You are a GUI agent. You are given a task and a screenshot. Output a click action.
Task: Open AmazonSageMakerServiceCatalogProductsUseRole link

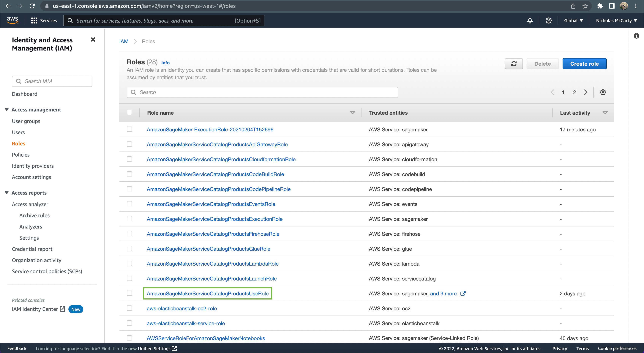(208, 294)
